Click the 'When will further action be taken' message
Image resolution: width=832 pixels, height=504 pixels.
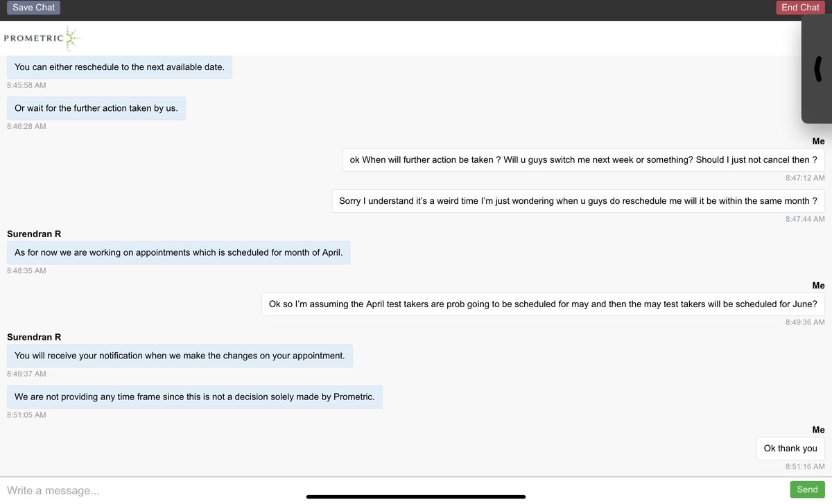click(x=583, y=159)
